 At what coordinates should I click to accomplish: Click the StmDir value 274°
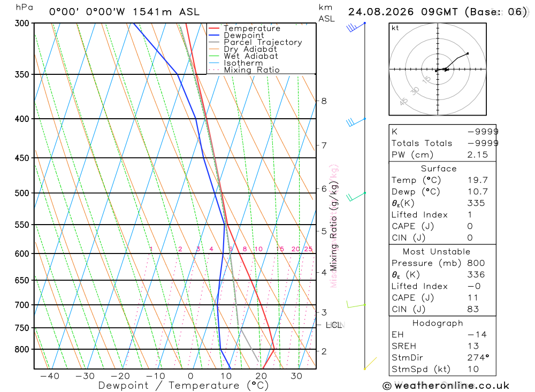point(478,358)
